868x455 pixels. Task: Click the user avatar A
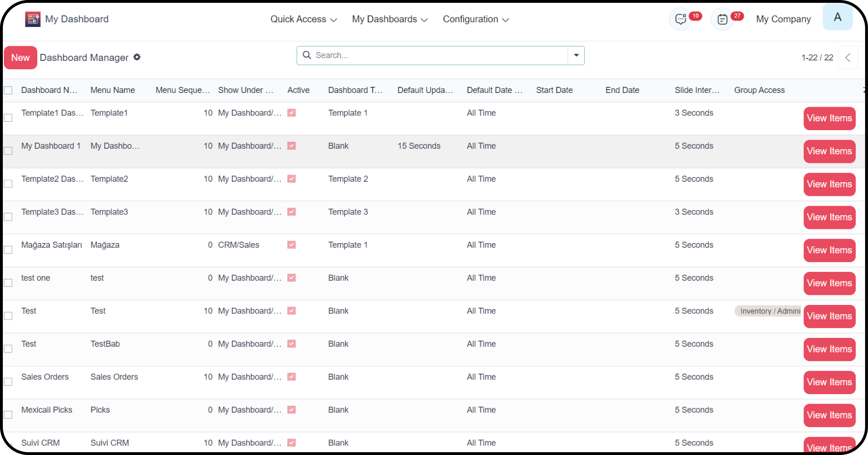837,17
